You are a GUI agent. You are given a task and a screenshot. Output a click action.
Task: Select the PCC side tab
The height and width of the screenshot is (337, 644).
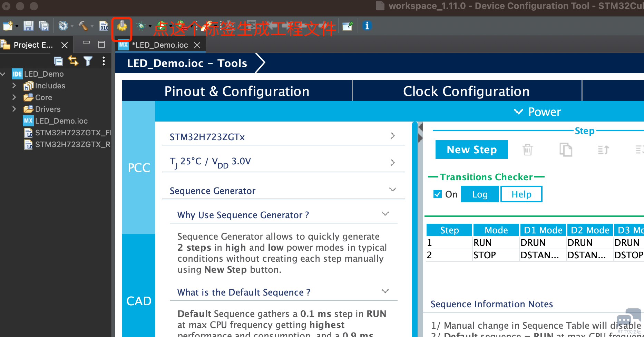(x=139, y=168)
